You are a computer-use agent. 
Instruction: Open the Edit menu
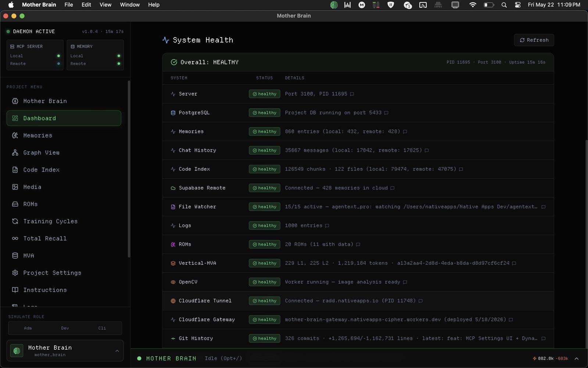pyautogui.click(x=86, y=5)
